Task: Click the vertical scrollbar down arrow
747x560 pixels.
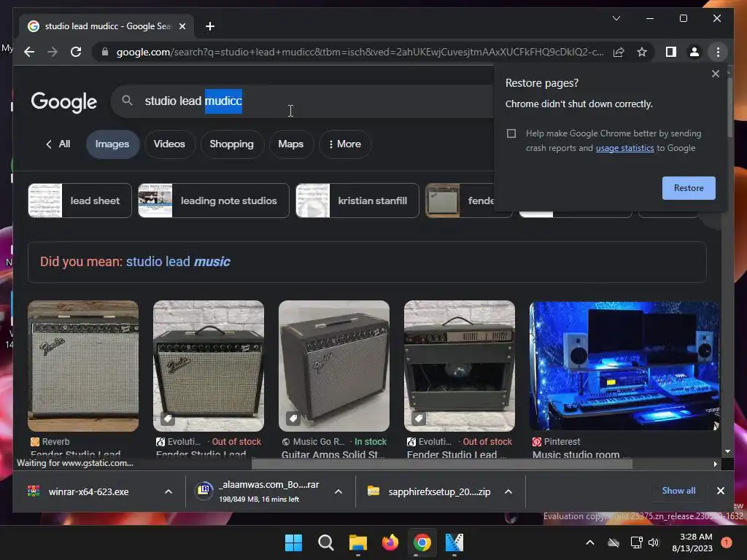Action: (x=727, y=451)
